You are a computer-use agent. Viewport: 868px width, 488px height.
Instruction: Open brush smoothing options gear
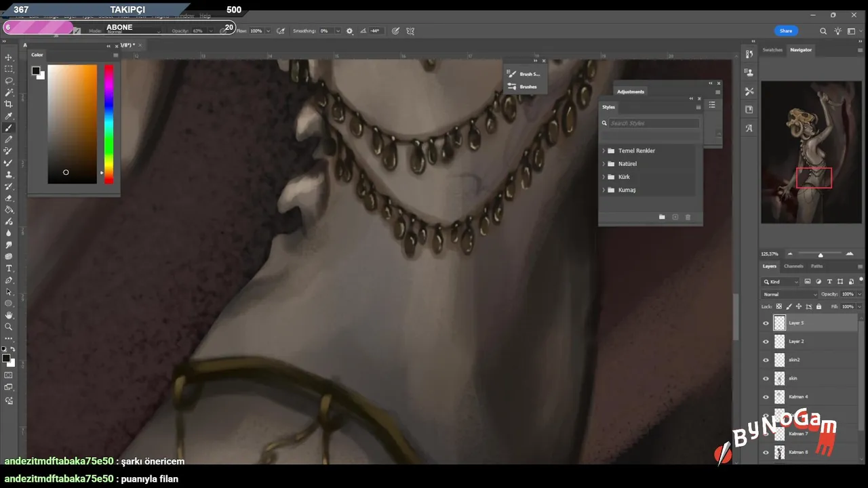(350, 30)
